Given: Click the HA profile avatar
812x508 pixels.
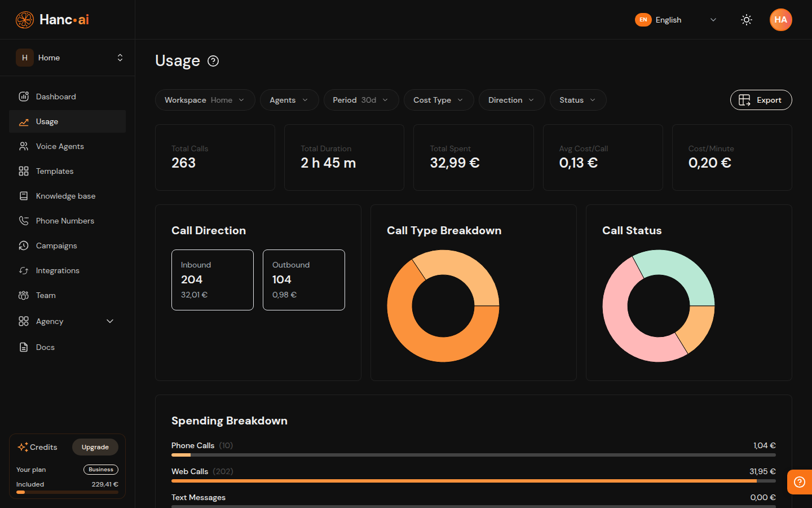Looking at the screenshot, I should [781, 20].
